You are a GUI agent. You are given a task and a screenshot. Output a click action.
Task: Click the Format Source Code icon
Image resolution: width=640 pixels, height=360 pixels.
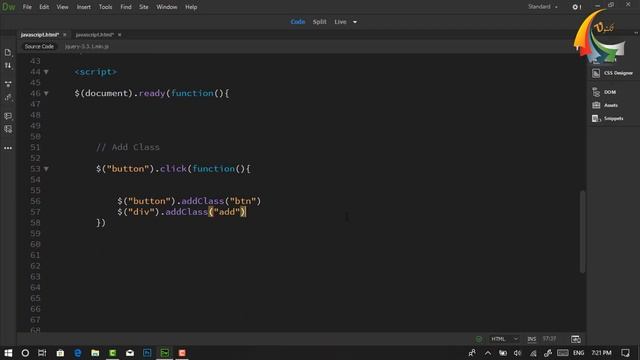(x=8, y=98)
